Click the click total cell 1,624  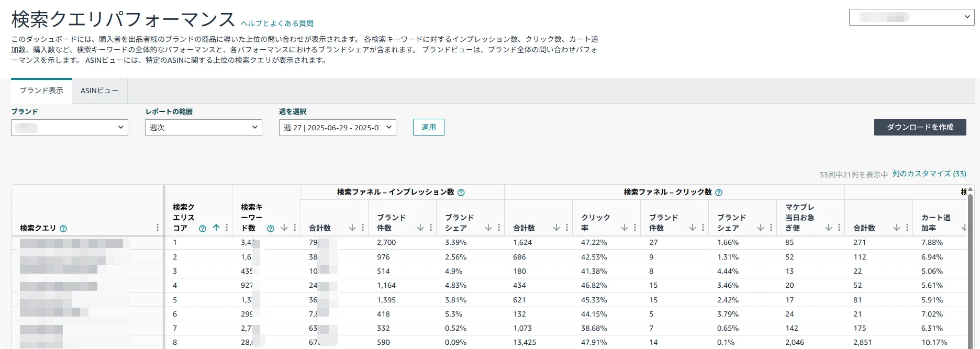522,242
